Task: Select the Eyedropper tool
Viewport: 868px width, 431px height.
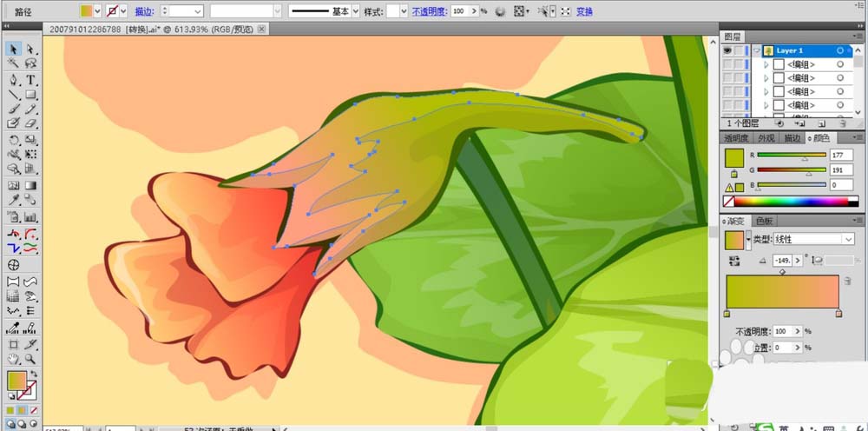Action: [x=14, y=200]
